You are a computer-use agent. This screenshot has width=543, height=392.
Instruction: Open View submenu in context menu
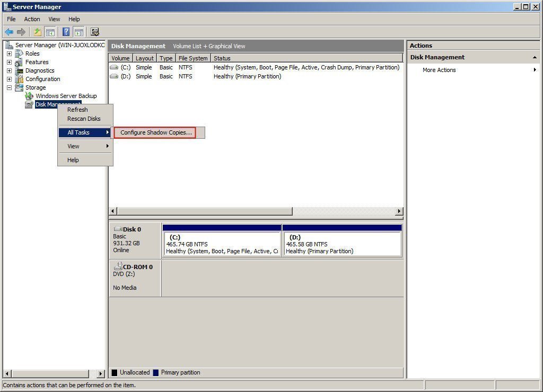tap(85, 146)
